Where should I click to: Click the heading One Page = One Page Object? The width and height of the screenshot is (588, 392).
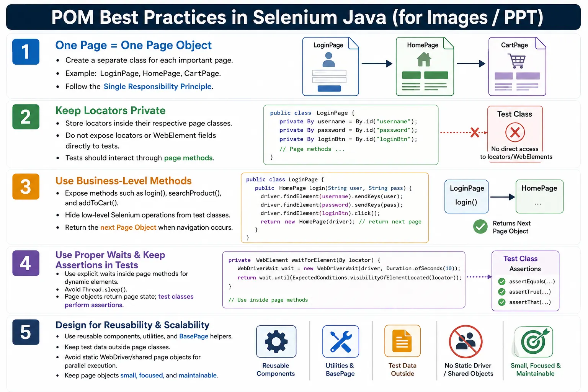[x=133, y=45]
